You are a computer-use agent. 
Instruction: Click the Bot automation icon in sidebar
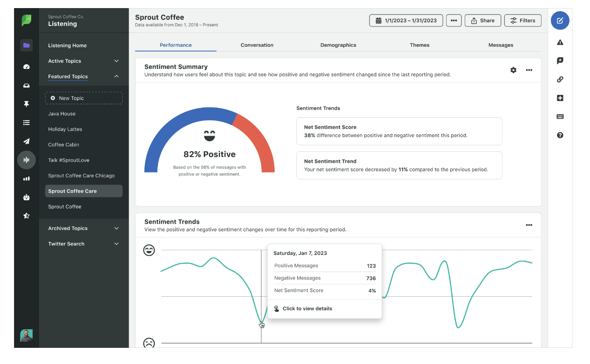[26, 197]
